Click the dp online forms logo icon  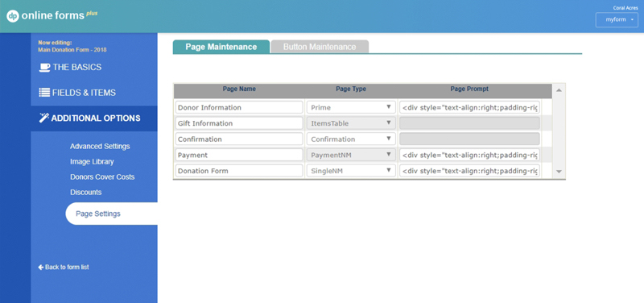tap(13, 16)
